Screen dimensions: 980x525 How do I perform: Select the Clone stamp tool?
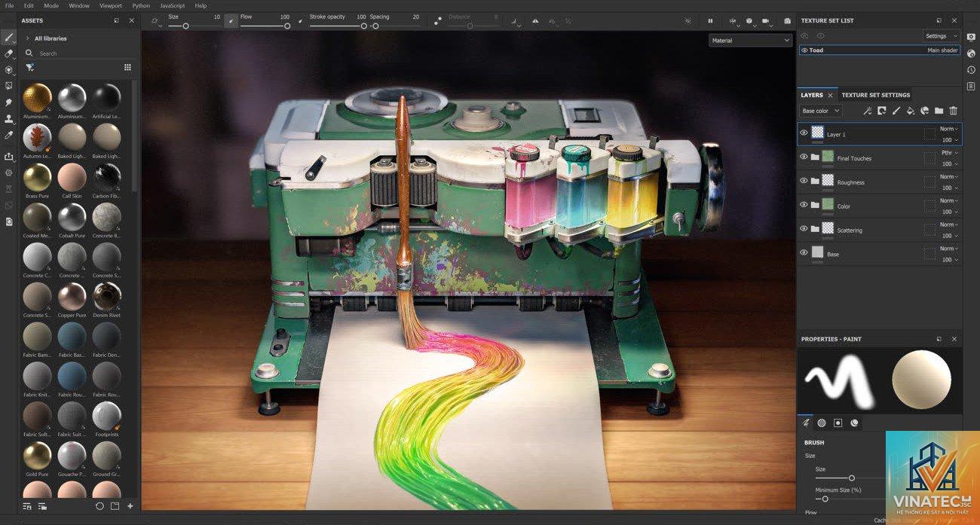click(x=9, y=119)
